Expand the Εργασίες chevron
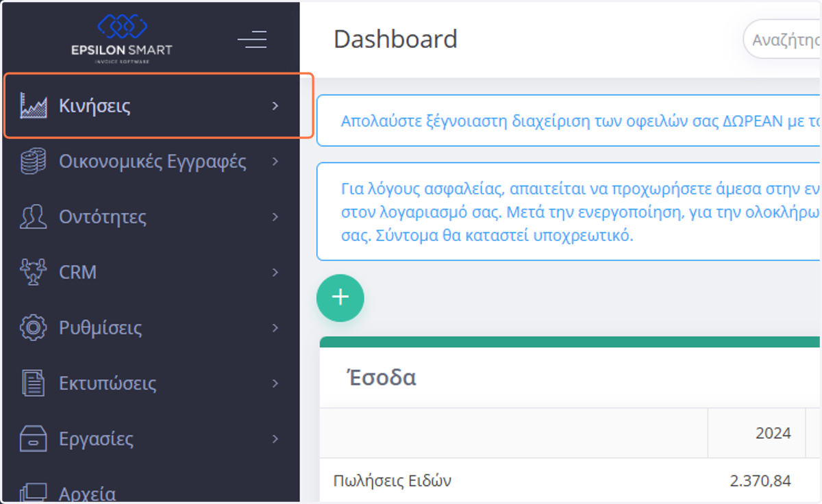The width and height of the screenshot is (822, 504). [275, 439]
